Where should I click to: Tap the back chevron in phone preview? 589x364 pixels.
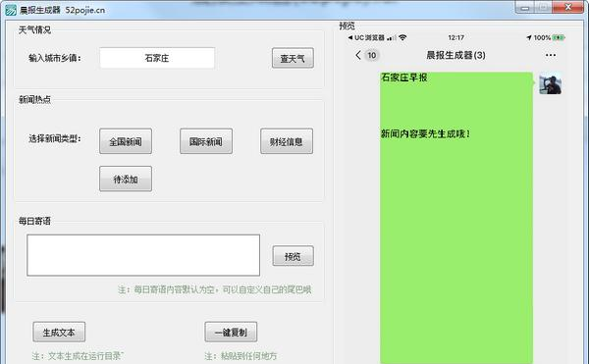click(x=358, y=55)
